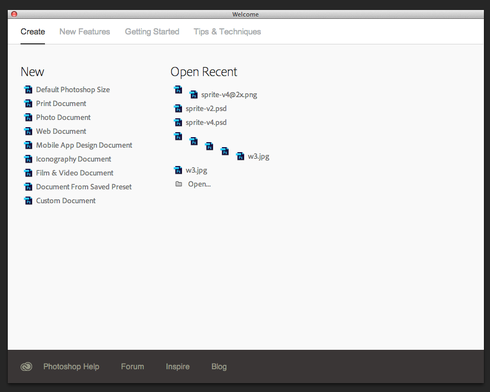
Task: Switch to Tips & Techniques tab
Action: (227, 32)
